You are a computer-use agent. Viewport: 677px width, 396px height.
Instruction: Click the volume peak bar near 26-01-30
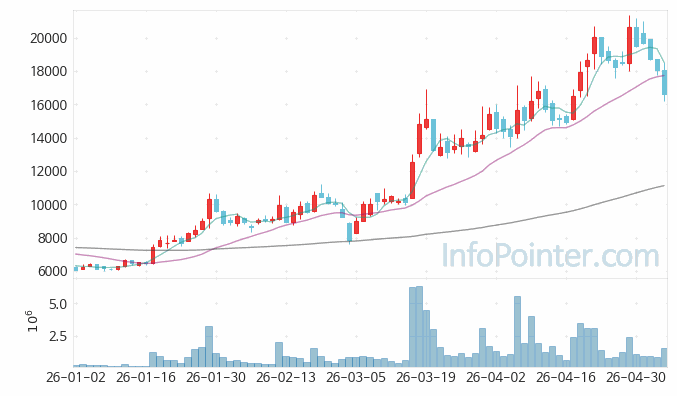coord(209,346)
